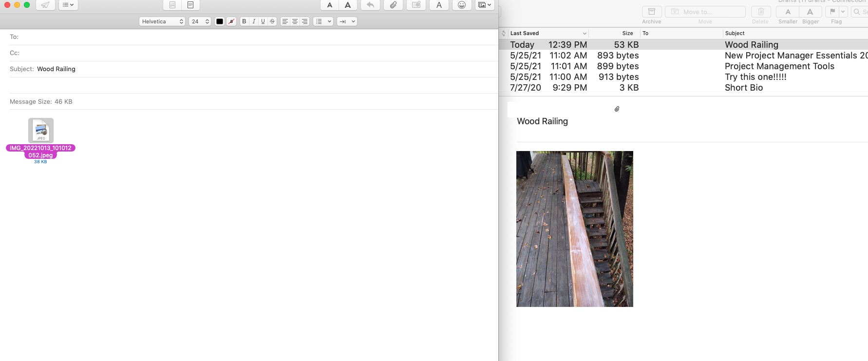
Task: Select the Project Management Tools draft
Action: click(683, 66)
